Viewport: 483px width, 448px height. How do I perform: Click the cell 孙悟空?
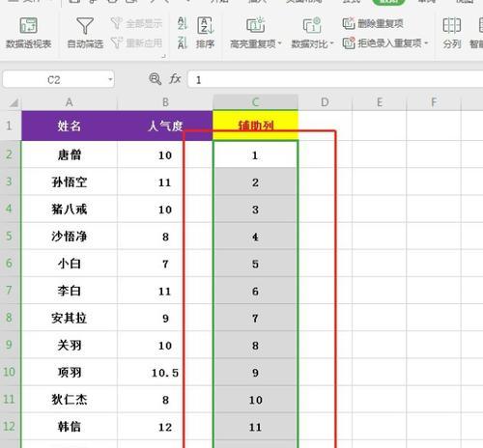[70, 182]
